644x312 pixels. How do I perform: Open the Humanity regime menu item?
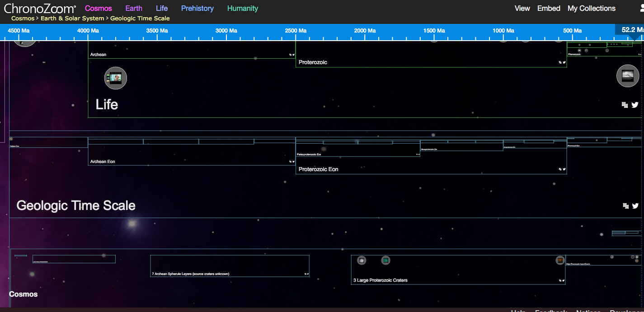coord(243,8)
